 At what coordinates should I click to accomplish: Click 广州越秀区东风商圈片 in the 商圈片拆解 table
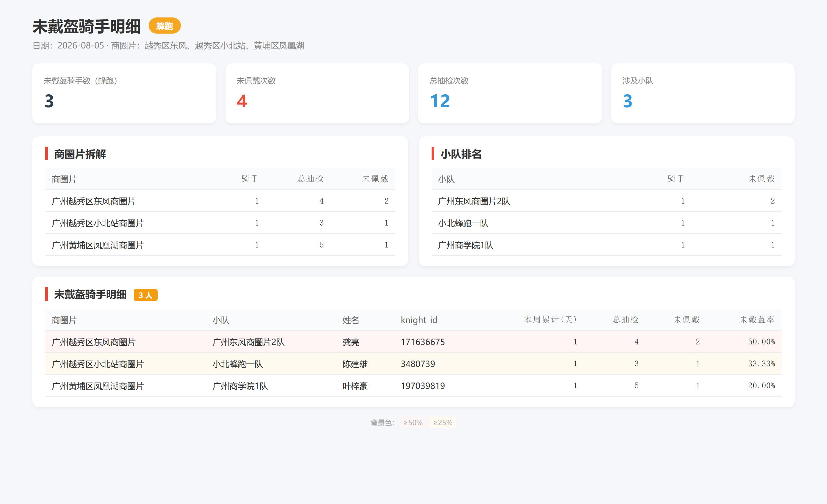pos(94,201)
